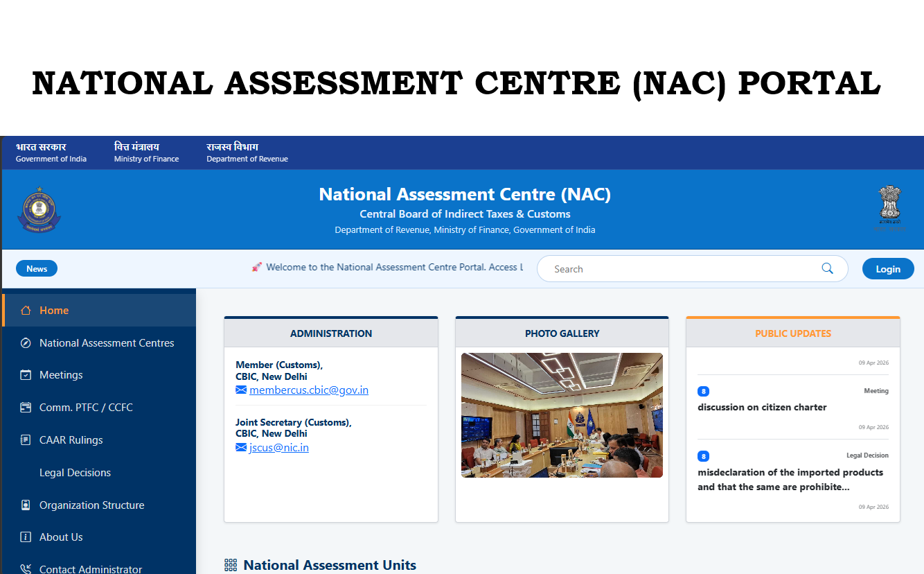
Task: Open Home via its house icon
Action: tap(26, 311)
